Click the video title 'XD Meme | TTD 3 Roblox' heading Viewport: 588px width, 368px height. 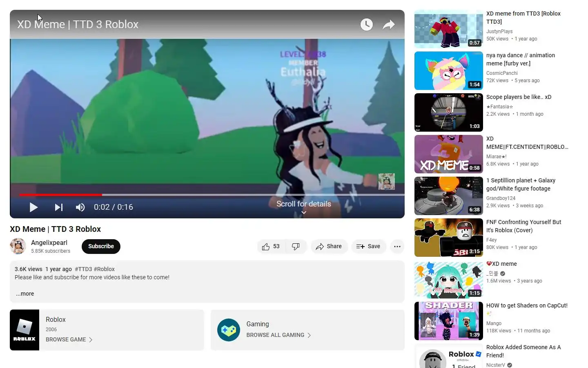coord(55,229)
